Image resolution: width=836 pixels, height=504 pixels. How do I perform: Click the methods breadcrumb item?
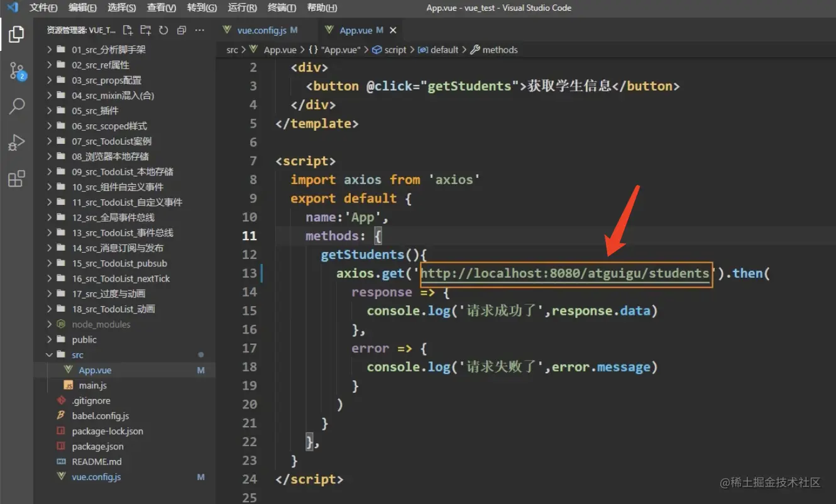500,50
